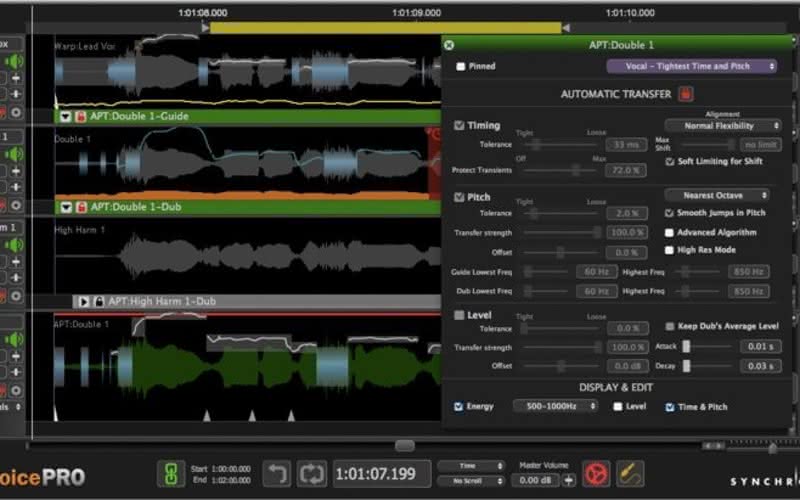Toggle Keep Dub's Average Level checkbox
The width and height of the screenshot is (800, 500).
click(670, 326)
